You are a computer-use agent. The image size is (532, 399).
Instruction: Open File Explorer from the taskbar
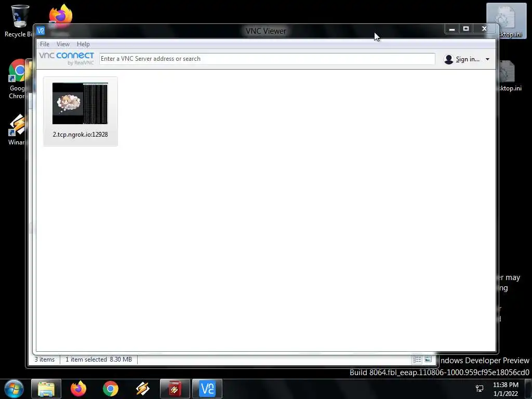46,389
